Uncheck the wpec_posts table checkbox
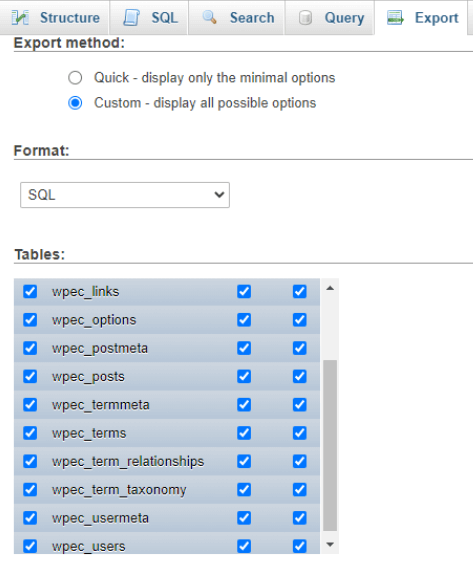Viewport: 473px width, 565px height. click(30, 376)
